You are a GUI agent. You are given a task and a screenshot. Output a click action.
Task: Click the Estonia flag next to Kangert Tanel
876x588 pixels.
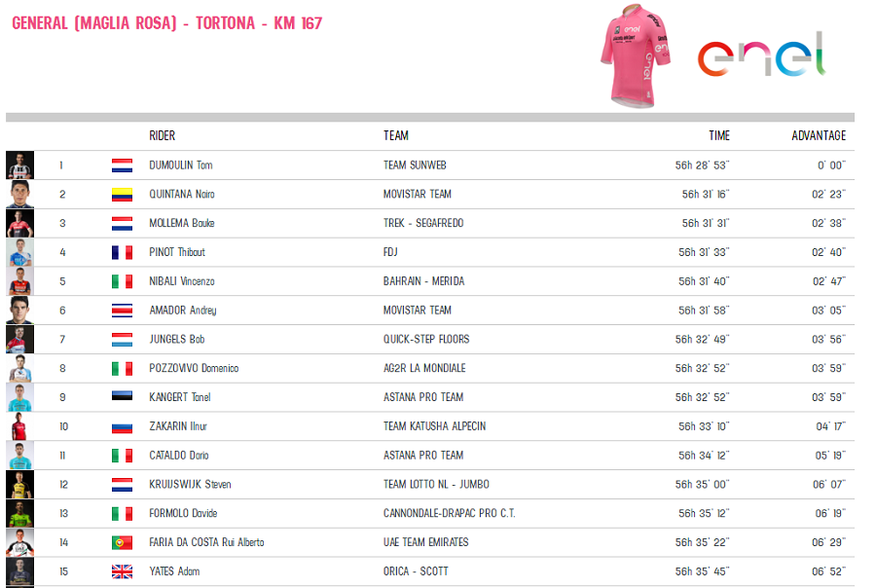click(122, 395)
